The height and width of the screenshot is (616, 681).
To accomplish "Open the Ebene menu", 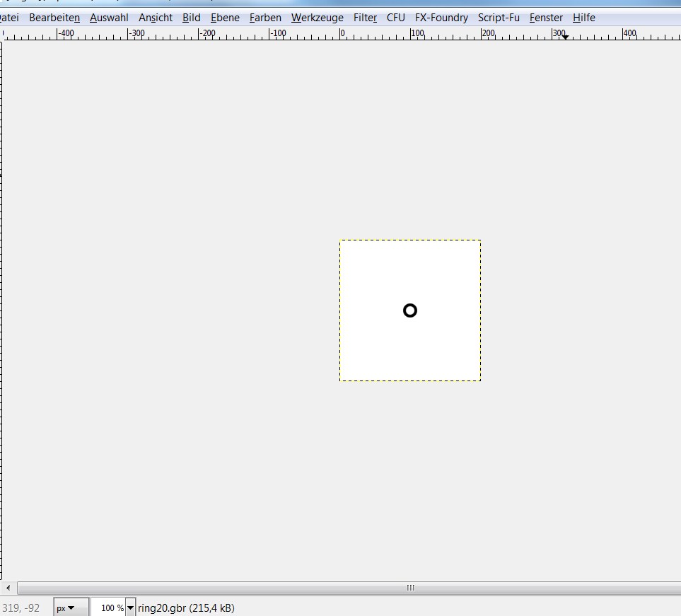I will click(x=225, y=18).
